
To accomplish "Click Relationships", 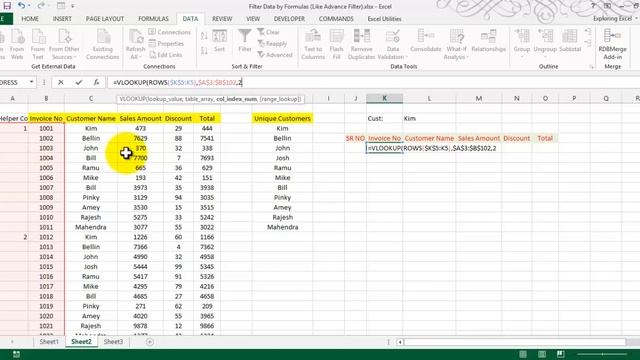I will point(489,41).
